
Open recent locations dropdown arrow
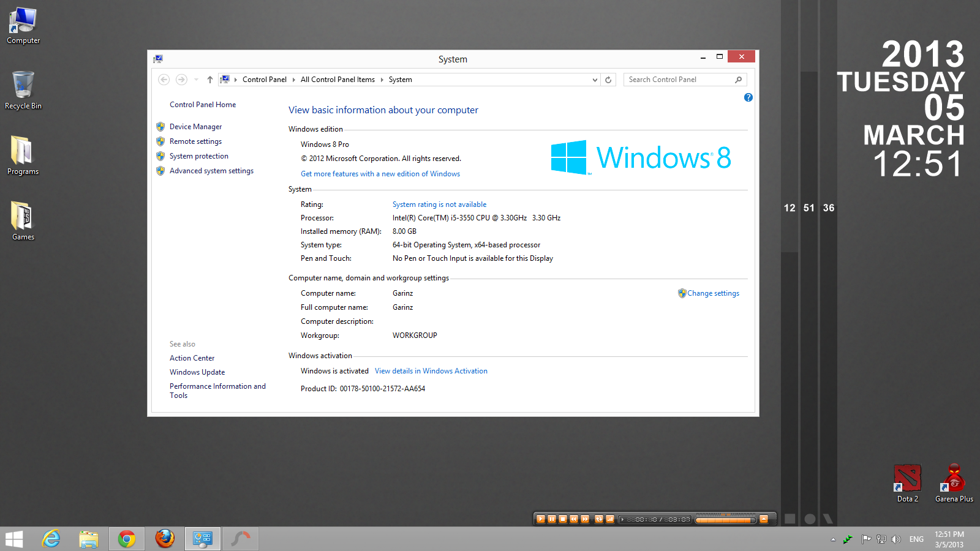(196, 80)
